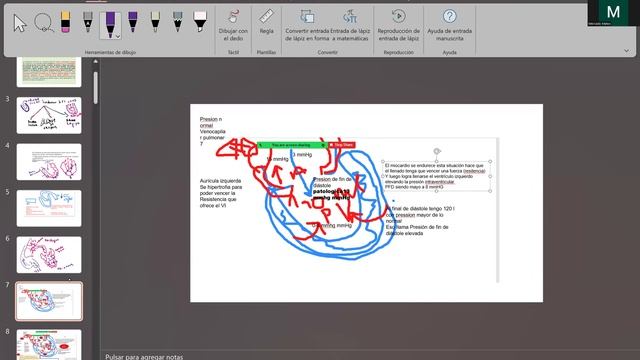Screen dimensions: 640x360
Task: Choose the gray pencil pen
Action: pos(88,22)
